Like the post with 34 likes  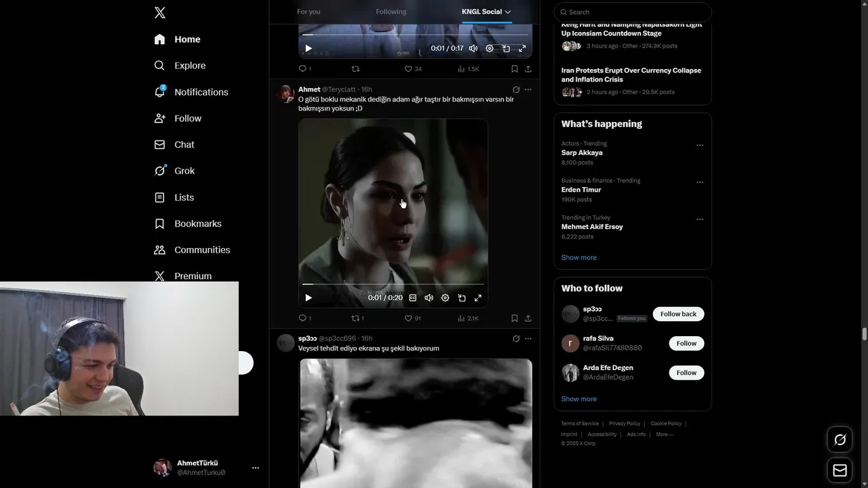pos(413,69)
